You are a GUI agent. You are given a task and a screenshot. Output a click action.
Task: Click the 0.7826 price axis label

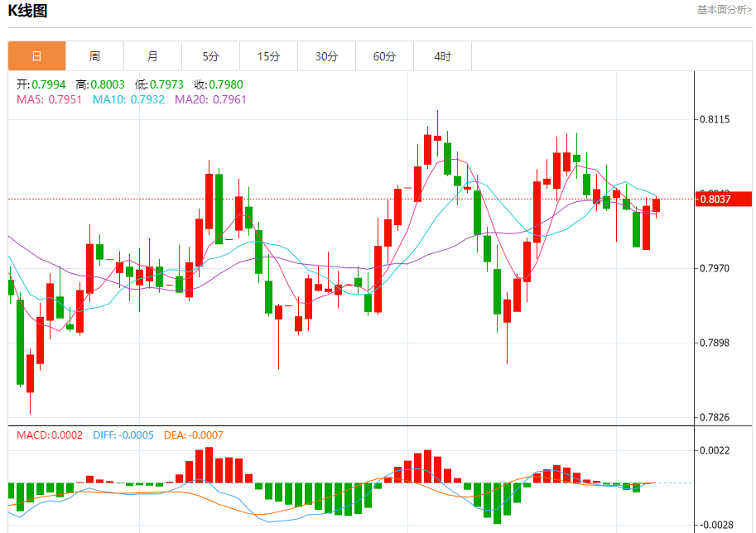(x=715, y=417)
